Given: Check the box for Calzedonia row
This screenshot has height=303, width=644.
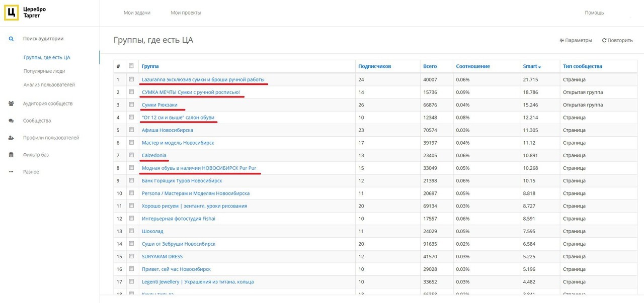Looking at the screenshot, I should pos(131,155).
